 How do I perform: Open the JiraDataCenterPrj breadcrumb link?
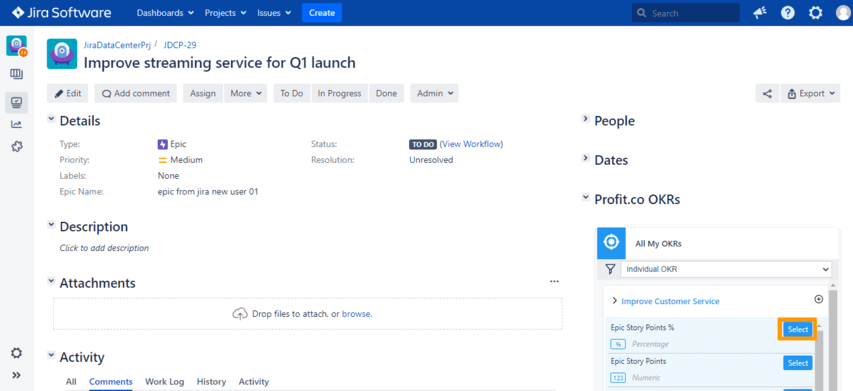click(117, 45)
